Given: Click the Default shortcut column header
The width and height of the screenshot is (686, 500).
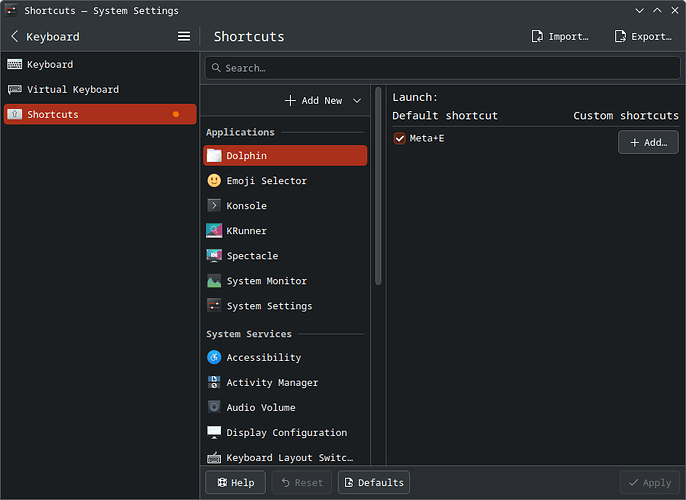Looking at the screenshot, I should point(445,115).
